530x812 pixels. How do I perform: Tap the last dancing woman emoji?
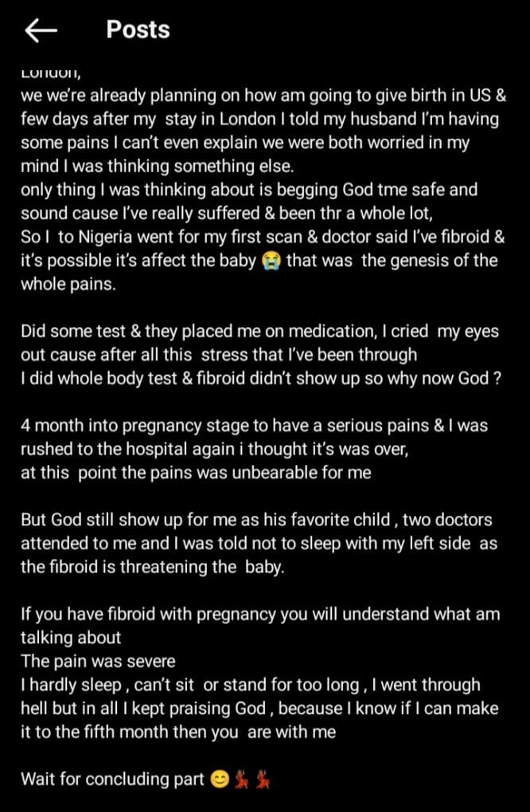[262, 779]
